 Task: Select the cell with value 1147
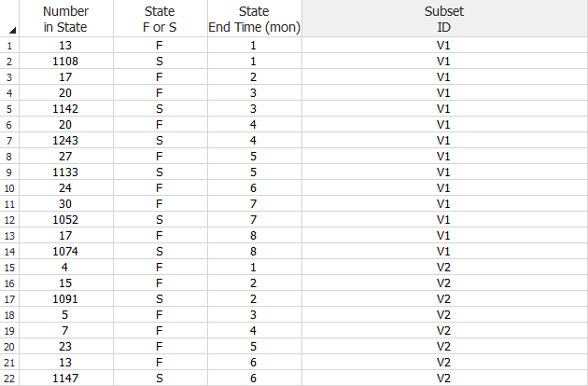pos(65,379)
